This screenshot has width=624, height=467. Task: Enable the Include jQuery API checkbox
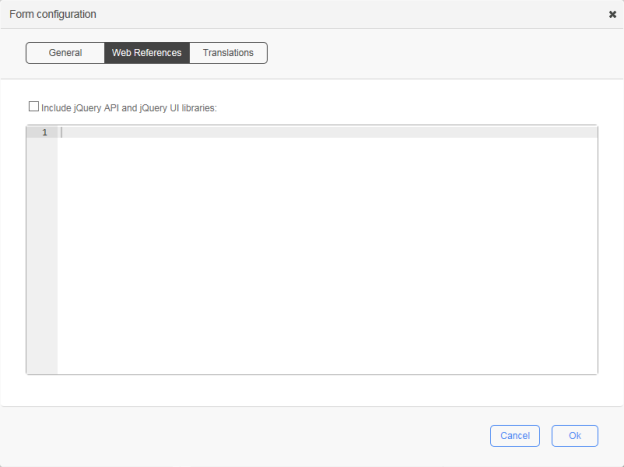[34, 106]
